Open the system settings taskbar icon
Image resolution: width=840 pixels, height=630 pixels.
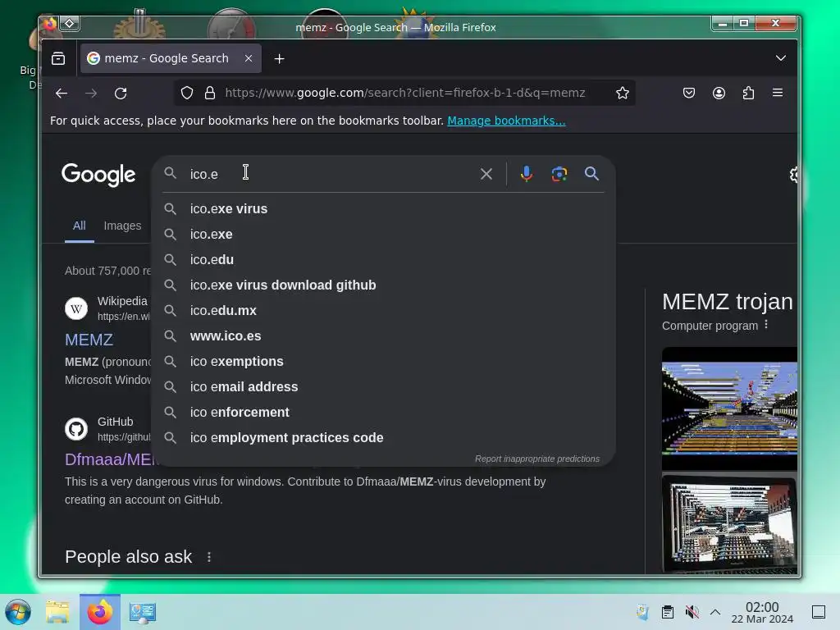click(x=143, y=612)
